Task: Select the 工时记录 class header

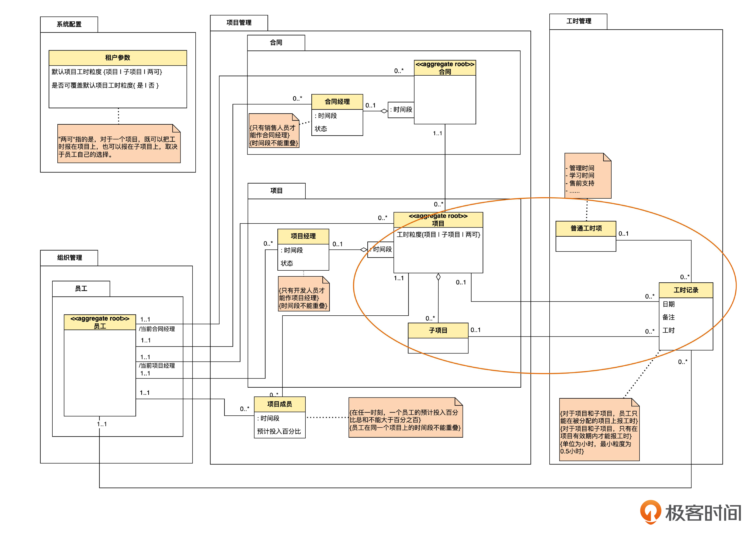Action: [x=686, y=290]
